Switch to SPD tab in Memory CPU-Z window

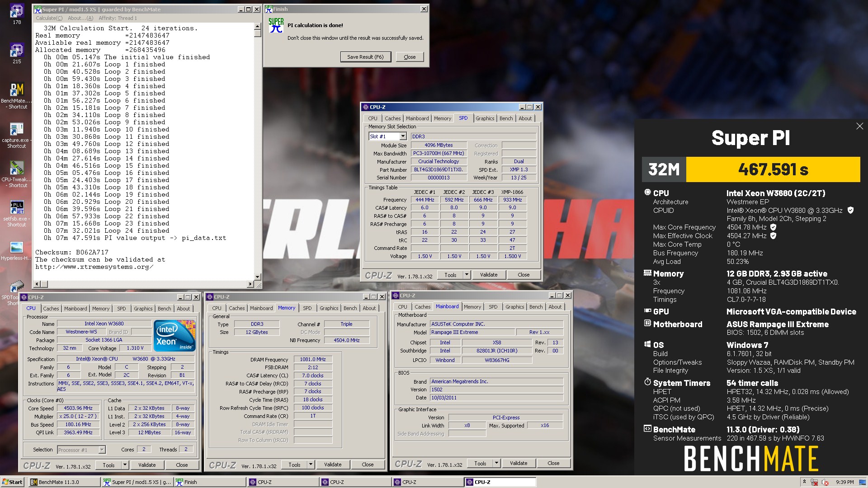(x=307, y=308)
